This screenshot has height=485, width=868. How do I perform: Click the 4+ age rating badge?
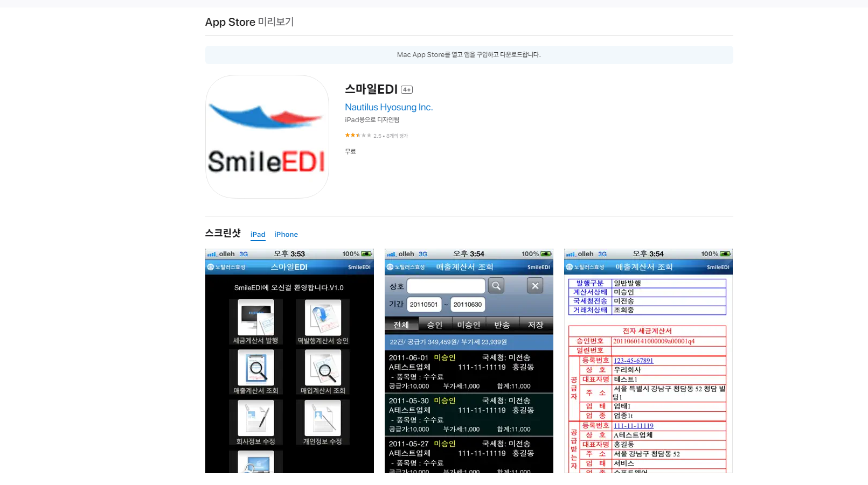point(407,90)
